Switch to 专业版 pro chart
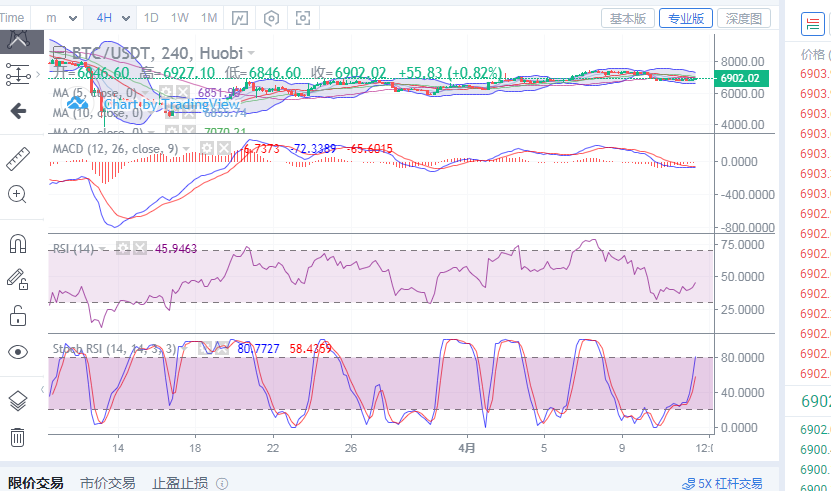The width and height of the screenshot is (831, 491). 685,19
